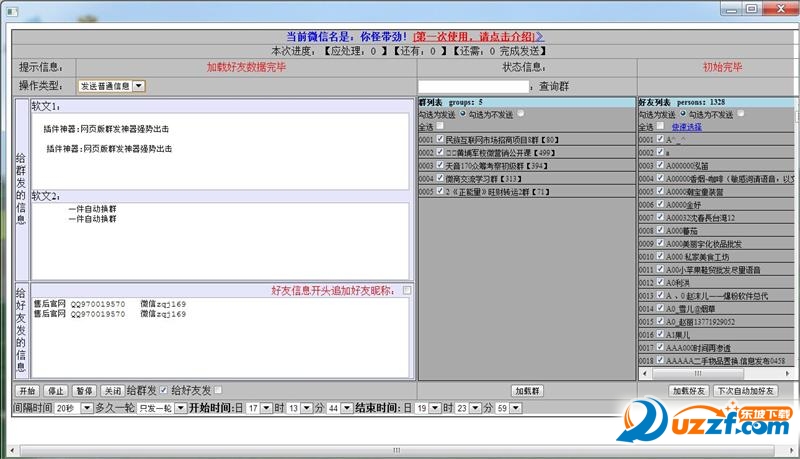This screenshot has height=459, width=800.
Task: Click the window bottom horizontal scrollbar thumb
Action: [x=396, y=450]
